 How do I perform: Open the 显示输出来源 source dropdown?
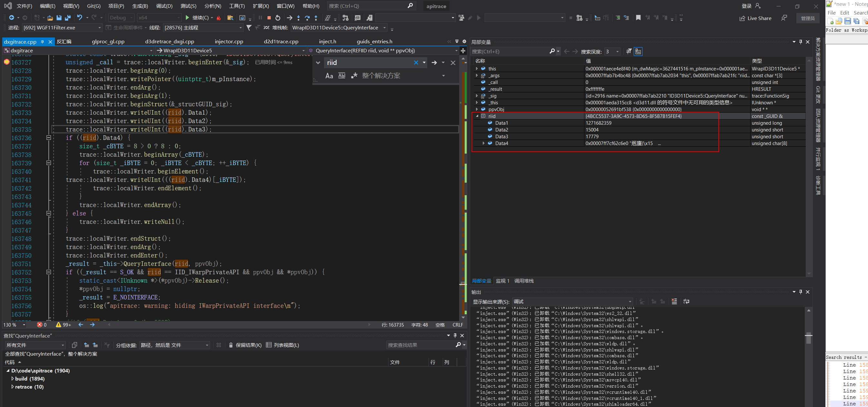[630, 301]
